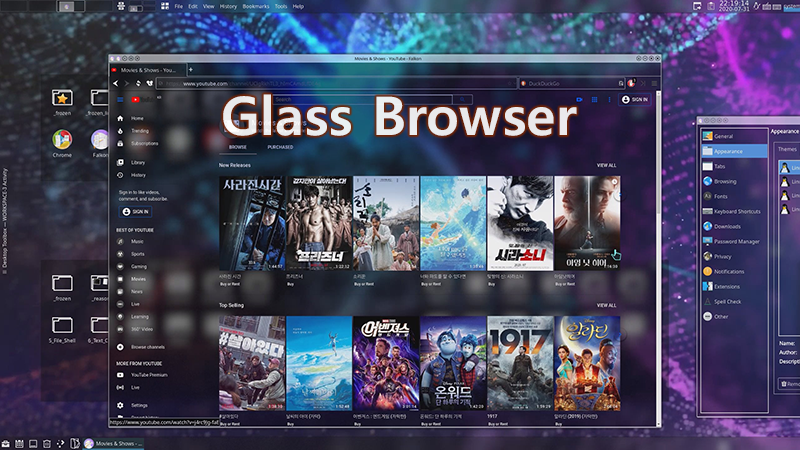Click Movies & Shows task in bottom taskbar
This screenshot has height=450, width=800.
113,443
